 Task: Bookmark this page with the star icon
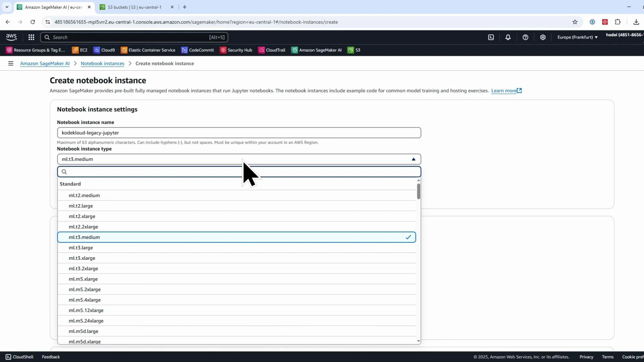click(575, 22)
